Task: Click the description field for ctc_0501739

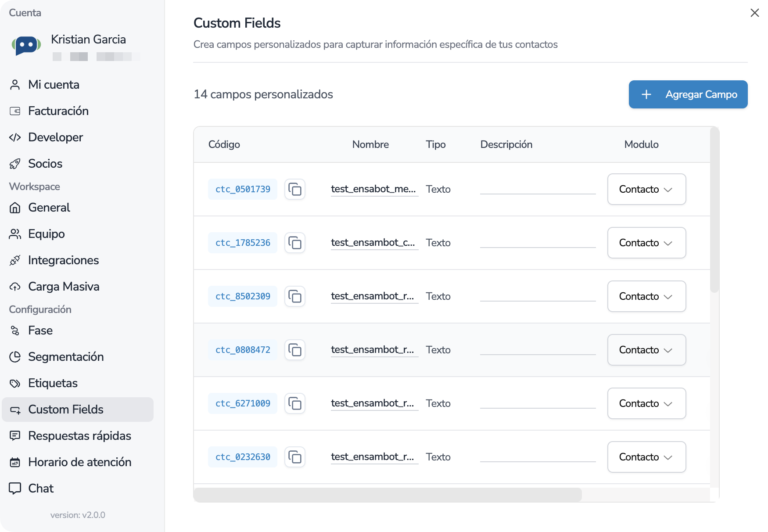Action: [x=538, y=189]
